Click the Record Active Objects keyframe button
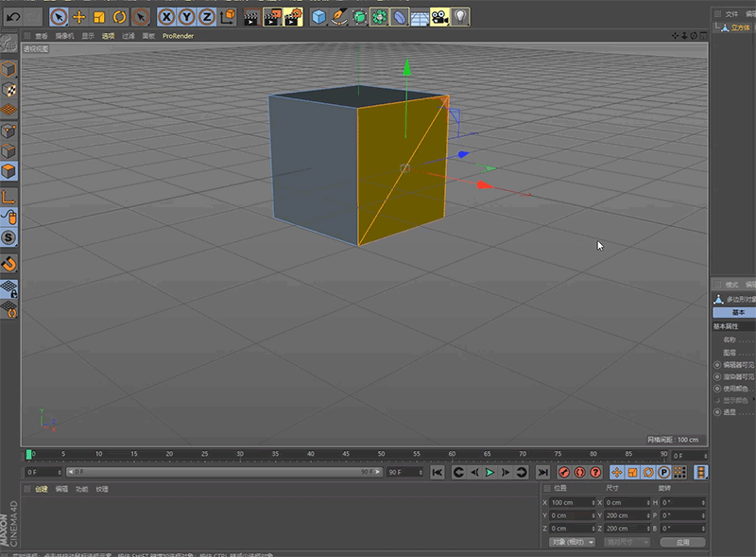This screenshot has height=557, width=756. (564, 472)
